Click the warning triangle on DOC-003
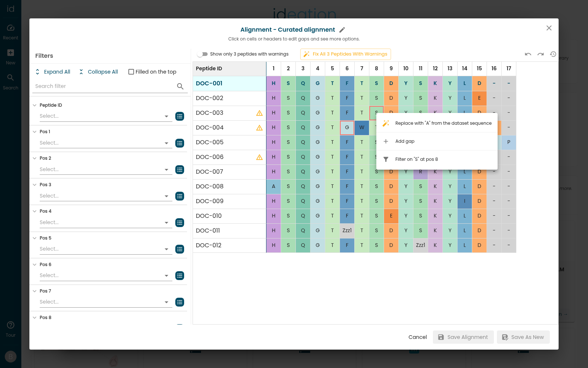 point(259,113)
